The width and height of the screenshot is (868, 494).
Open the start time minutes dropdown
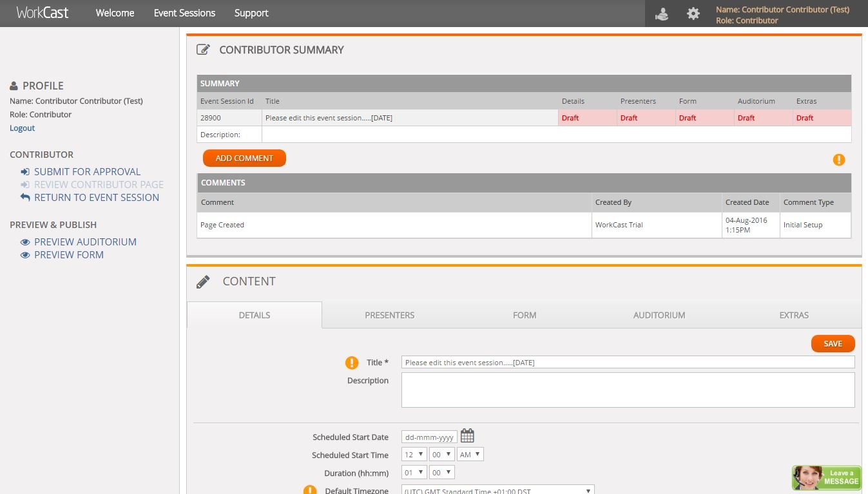[x=442, y=455]
